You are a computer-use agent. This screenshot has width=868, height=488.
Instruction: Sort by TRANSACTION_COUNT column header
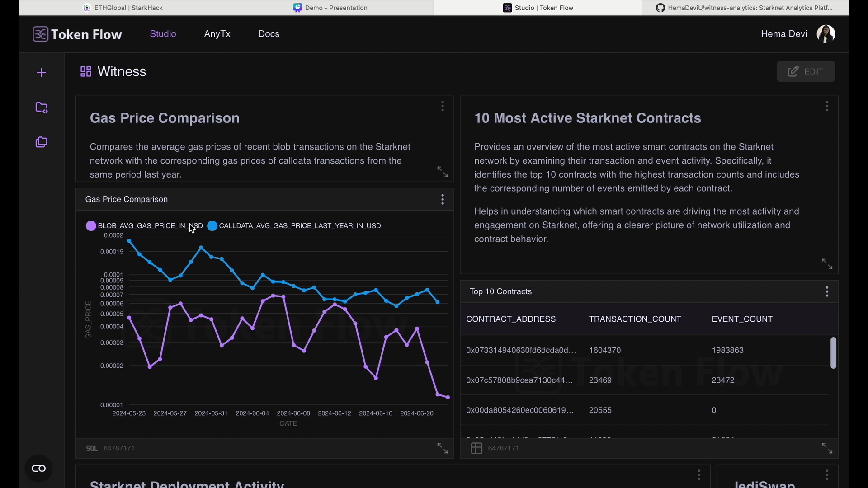point(635,319)
